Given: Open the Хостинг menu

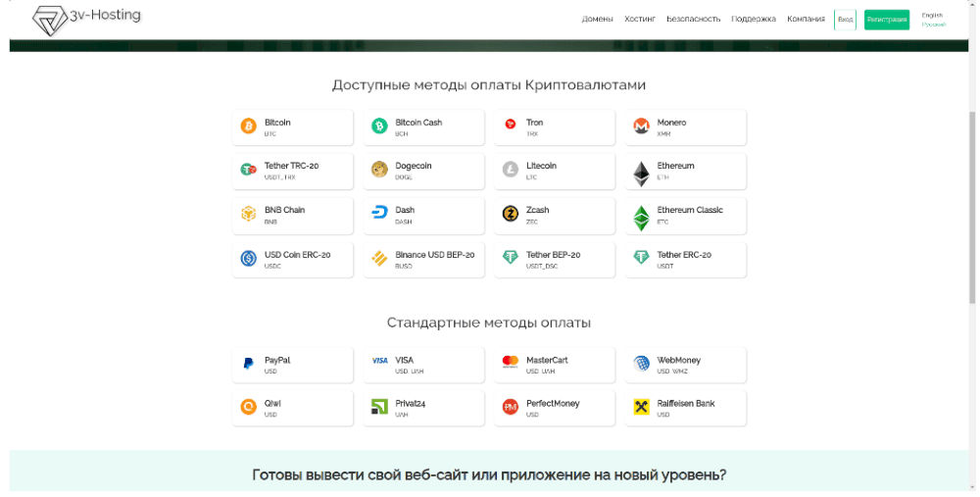Looking at the screenshot, I should 639,20.
